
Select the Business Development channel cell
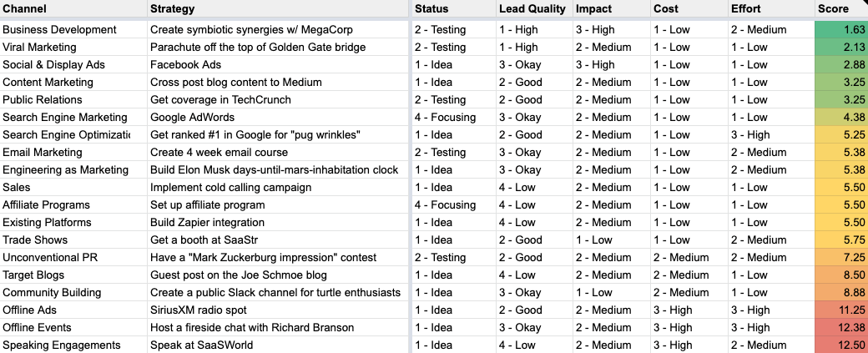(59, 29)
